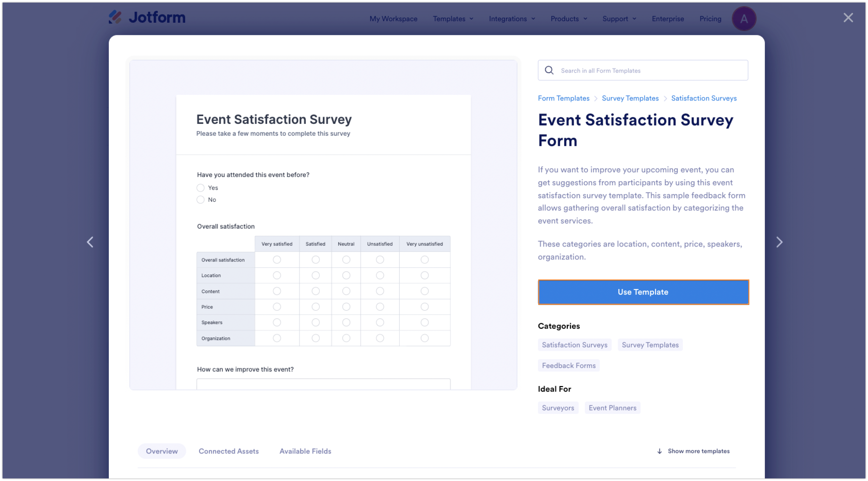The width and height of the screenshot is (868, 481).
Task: Expand the Templates navigation dropdown
Action: coord(453,19)
